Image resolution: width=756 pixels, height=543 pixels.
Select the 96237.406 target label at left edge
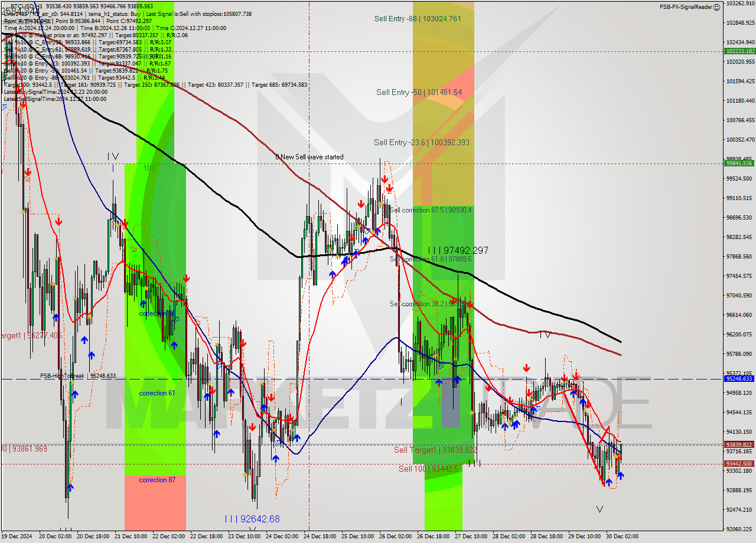[x=31, y=335]
